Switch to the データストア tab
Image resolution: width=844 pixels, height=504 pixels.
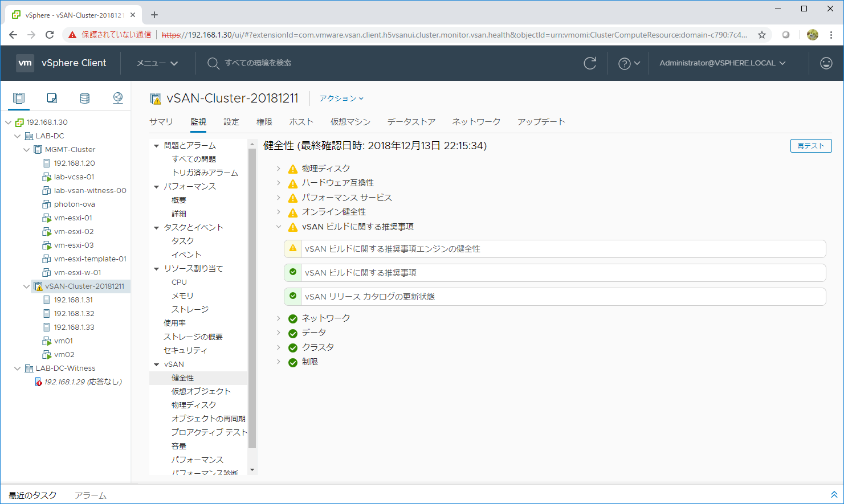411,122
